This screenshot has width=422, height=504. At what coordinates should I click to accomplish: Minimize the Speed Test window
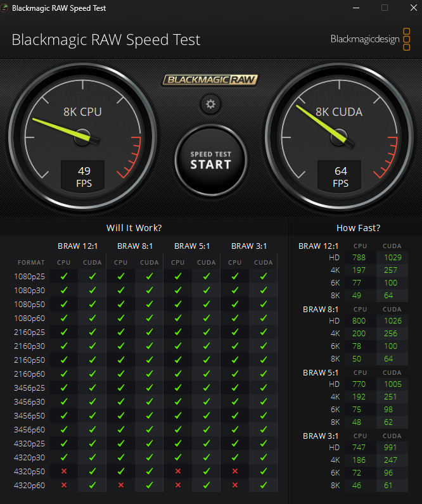[355, 8]
